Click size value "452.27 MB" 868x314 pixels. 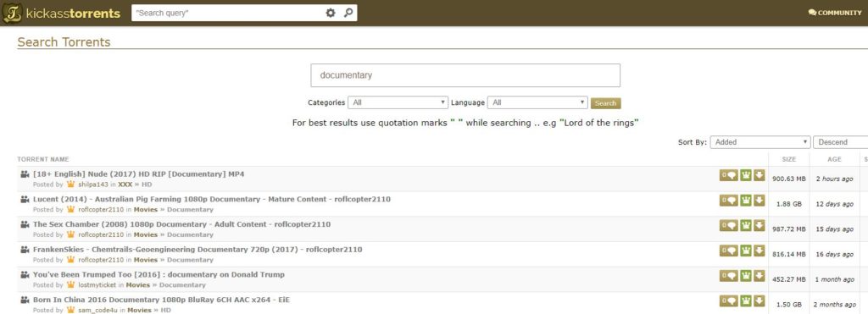coord(789,280)
